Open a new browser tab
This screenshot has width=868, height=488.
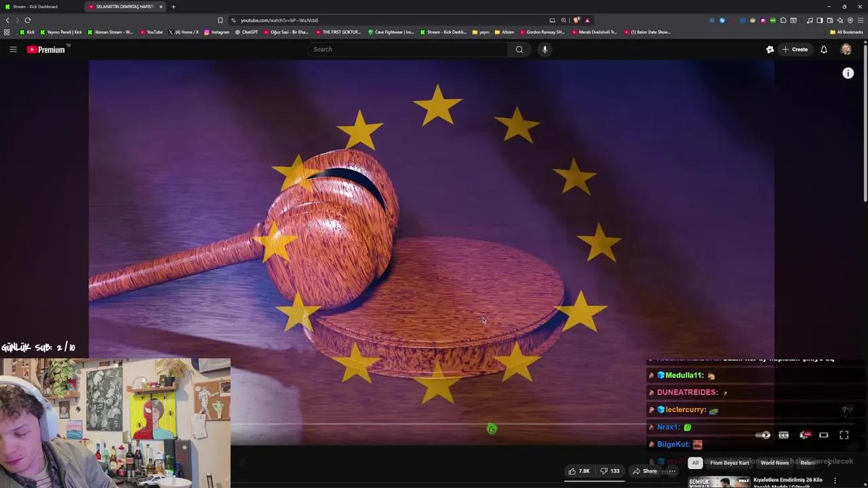[x=173, y=7]
